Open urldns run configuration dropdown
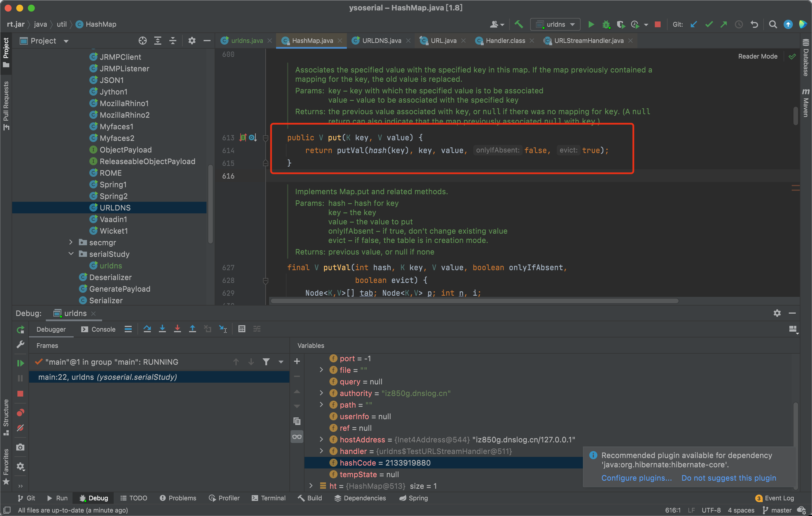 (555, 24)
